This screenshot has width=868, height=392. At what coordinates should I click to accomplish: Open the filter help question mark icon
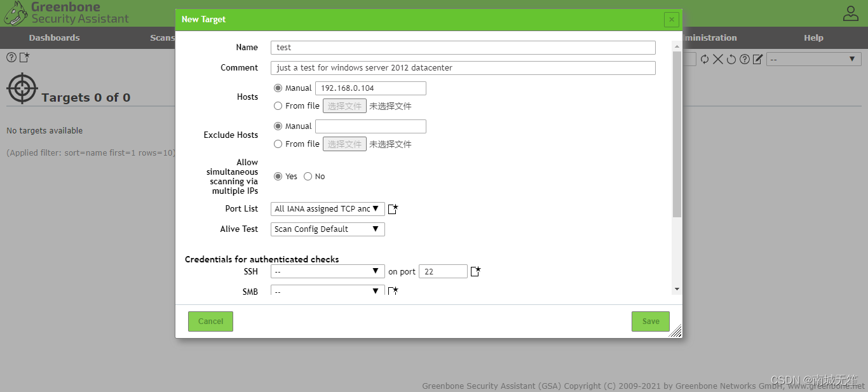(745, 59)
